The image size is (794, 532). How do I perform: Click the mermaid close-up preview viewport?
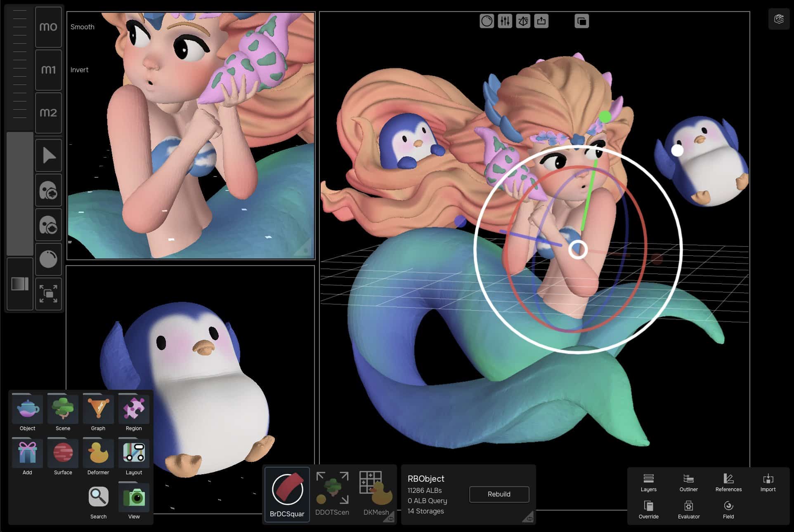(191, 136)
